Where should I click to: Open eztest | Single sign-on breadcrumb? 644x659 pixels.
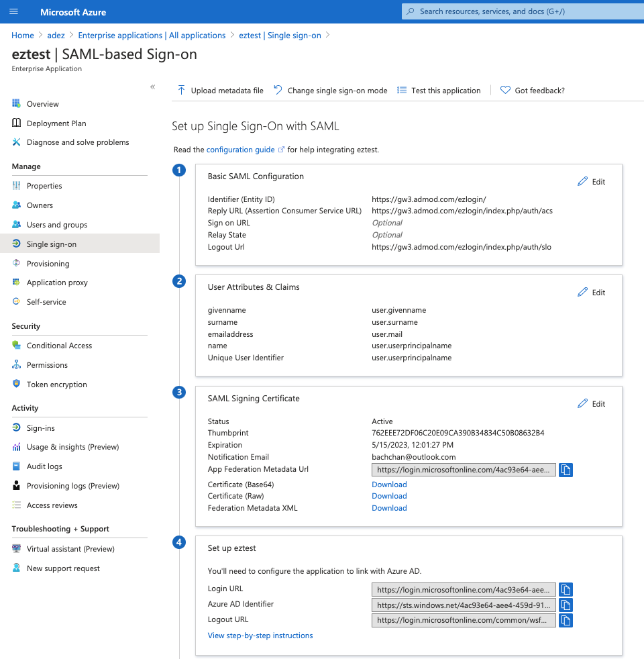[280, 36]
